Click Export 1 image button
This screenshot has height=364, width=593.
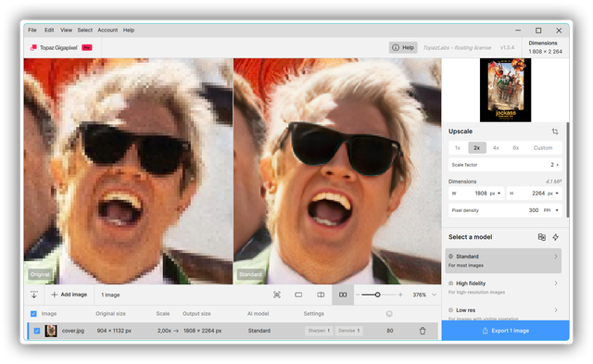pyautogui.click(x=505, y=331)
